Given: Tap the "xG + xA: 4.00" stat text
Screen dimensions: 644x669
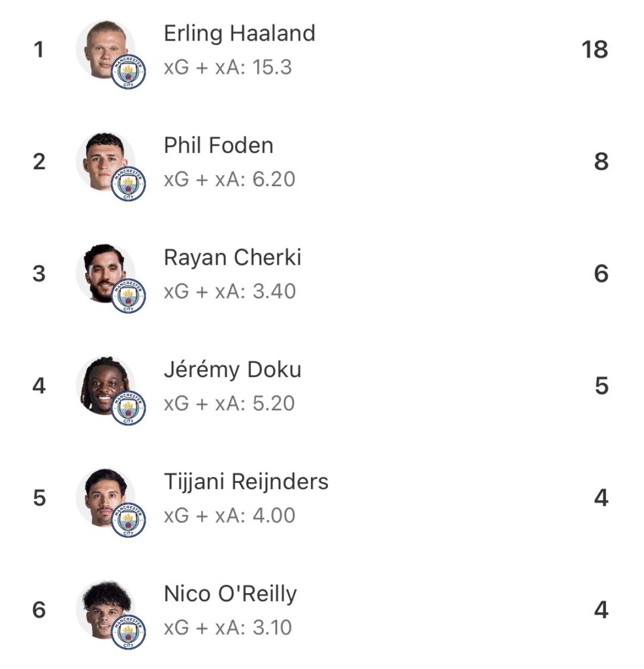Looking at the screenshot, I should [x=229, y=515].
